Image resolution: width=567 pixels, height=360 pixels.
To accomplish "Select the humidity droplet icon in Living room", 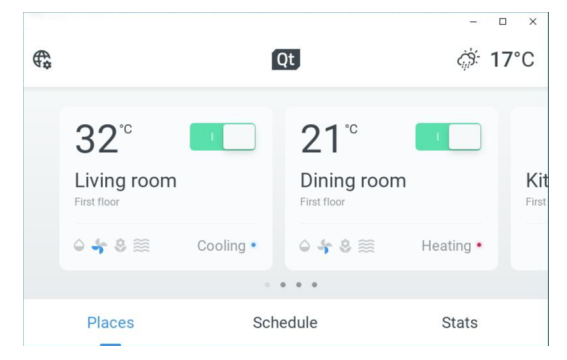I will (x=79, y=245).
